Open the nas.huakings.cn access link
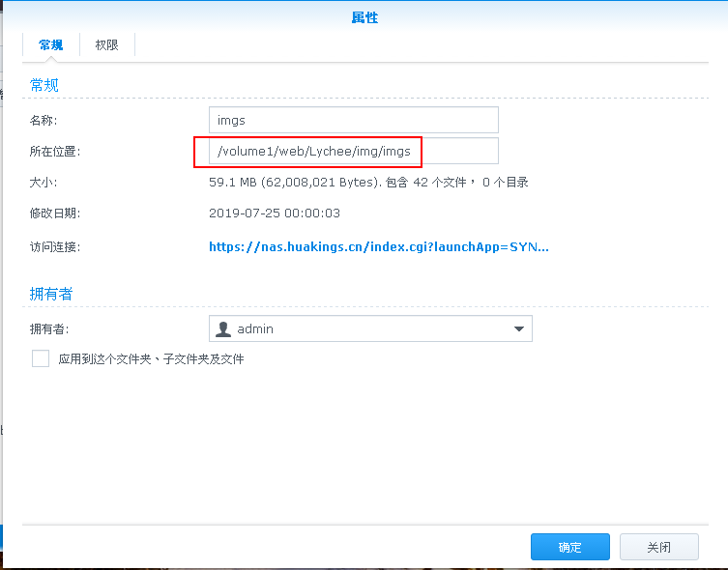Image resolution: width=728 pixels, height=570 pixels. coord(378,246)
